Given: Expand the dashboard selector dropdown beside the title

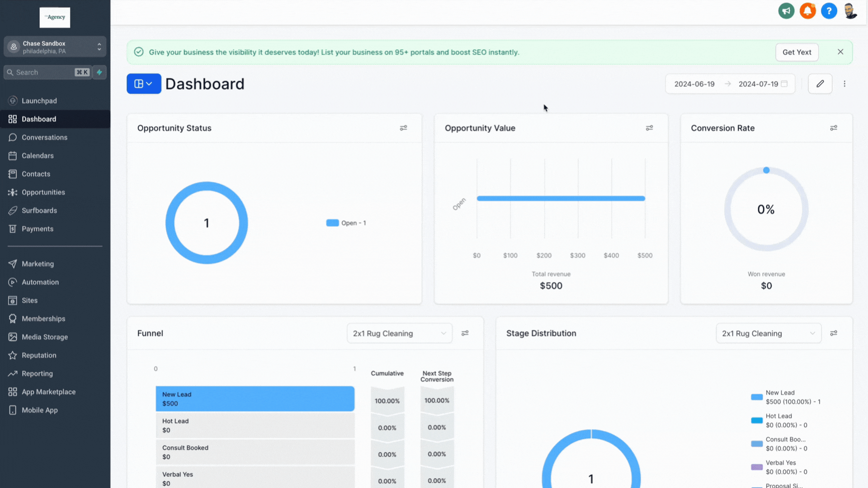Looking at the screenshot, I should (144, 84).
